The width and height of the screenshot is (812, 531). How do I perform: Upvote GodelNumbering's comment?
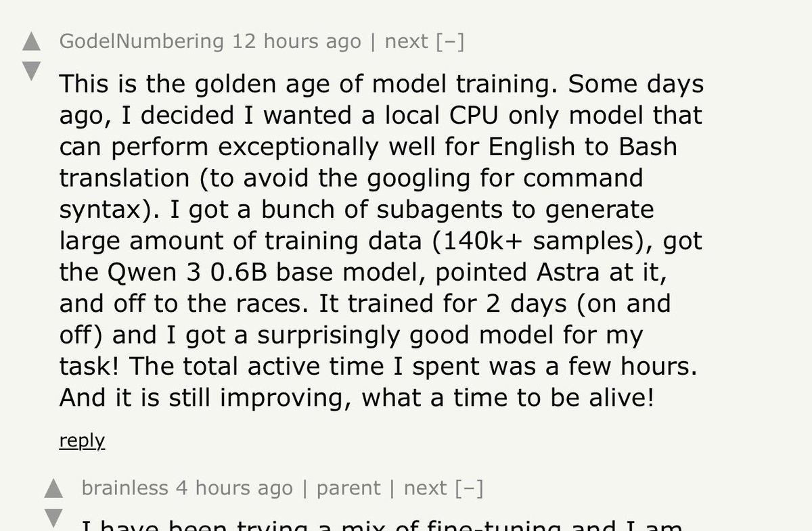(x=31, y=42)
